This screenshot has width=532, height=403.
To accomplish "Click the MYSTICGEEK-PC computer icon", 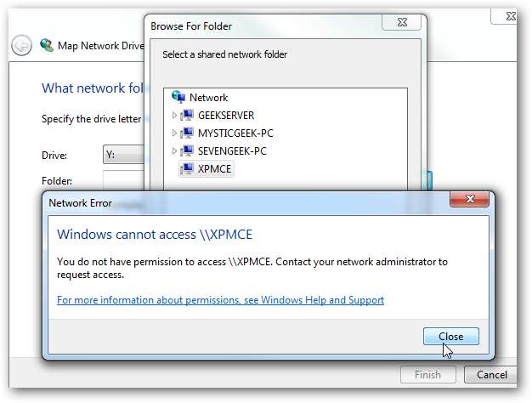I will 187,133.
